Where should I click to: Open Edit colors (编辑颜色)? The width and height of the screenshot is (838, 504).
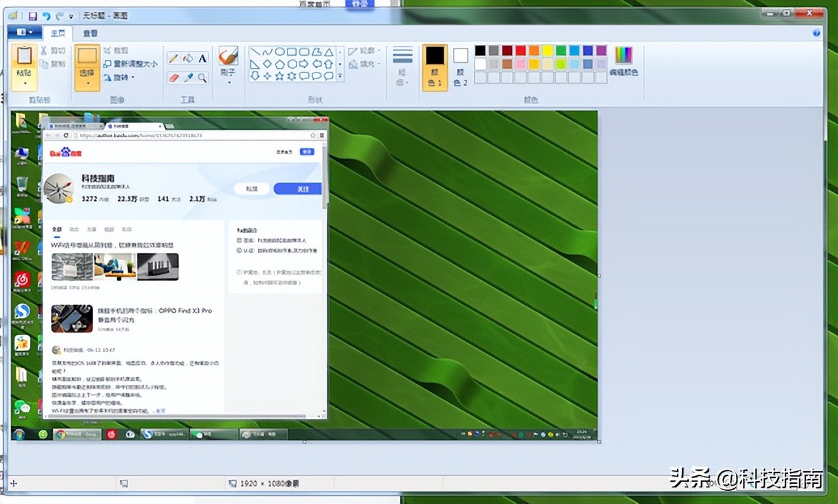623,62
